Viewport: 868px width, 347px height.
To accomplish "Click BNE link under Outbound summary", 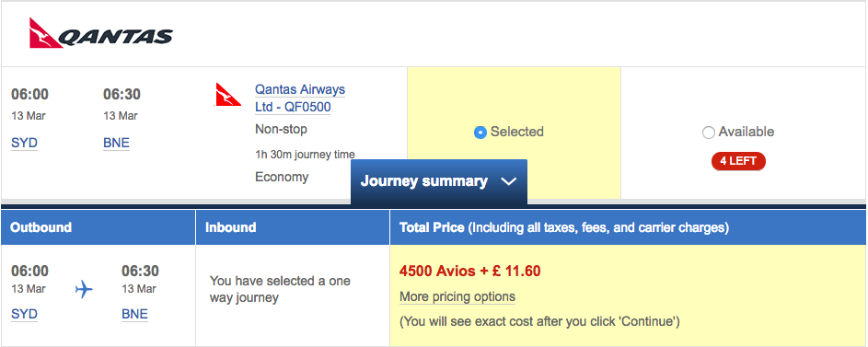I will coord(135,315).
